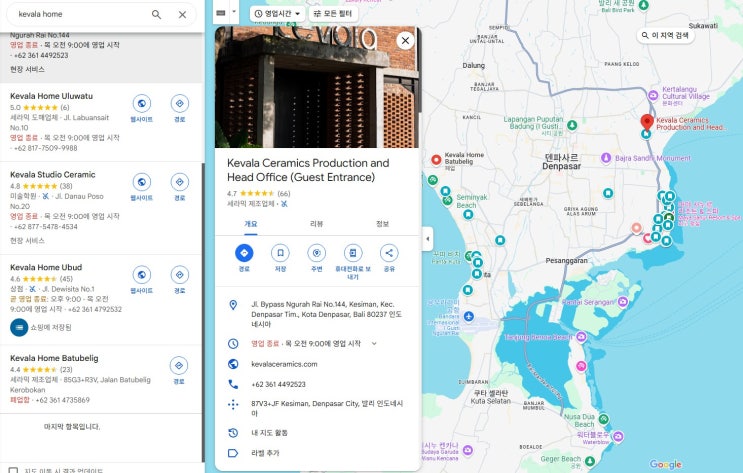This screenshot has width=743, height=473.
Task: Open the Kevala building photo
Action: pyautogui.click(x=317, y=87)
